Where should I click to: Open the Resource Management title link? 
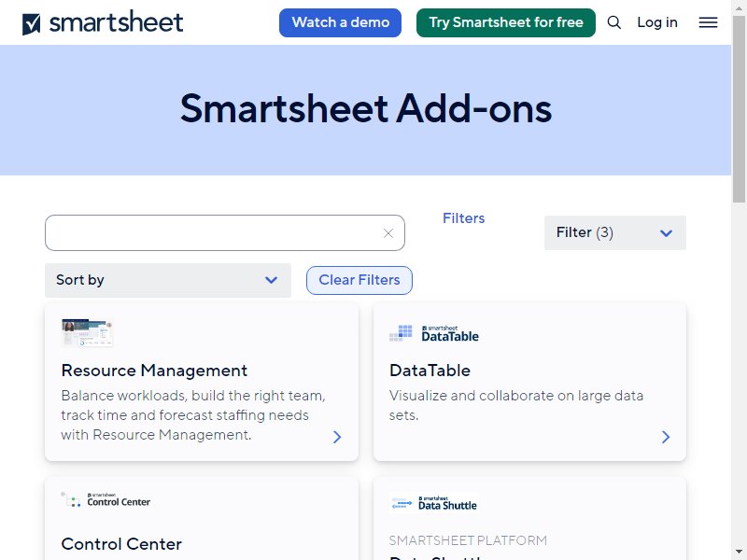pos(154,371)
